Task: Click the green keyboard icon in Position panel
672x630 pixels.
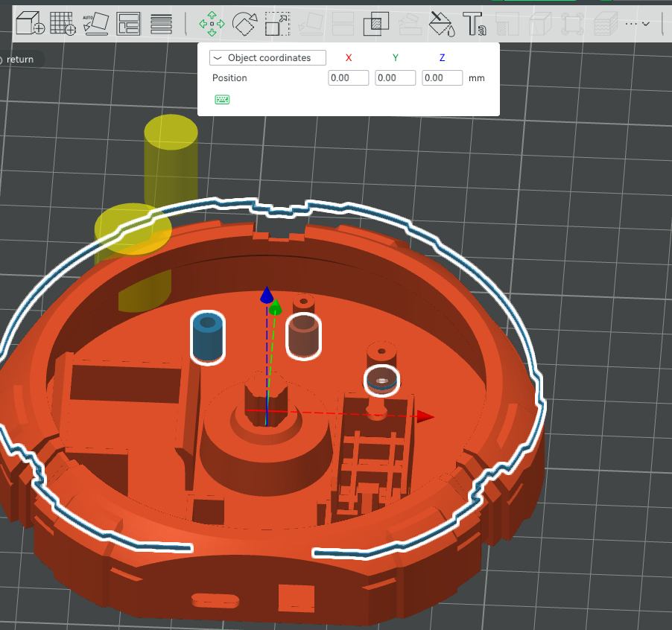Action: coord(222,99)
